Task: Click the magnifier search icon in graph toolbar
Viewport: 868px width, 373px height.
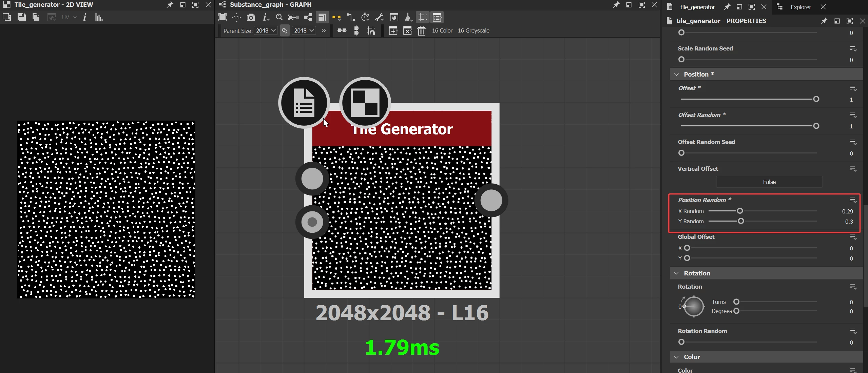Action: [279, 17]
